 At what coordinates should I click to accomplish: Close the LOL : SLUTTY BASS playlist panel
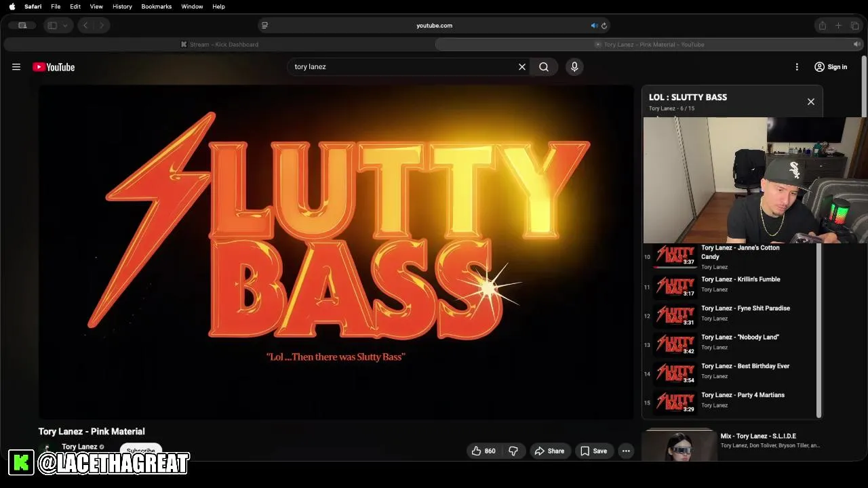click(x=811, y=102)
